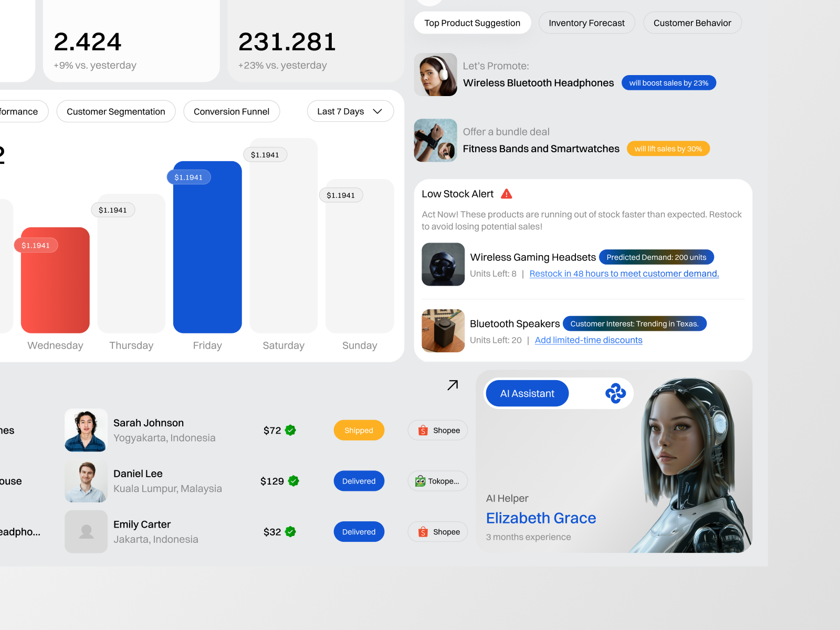The width and height of the screenshot is (840, 630).
Task: Open the Customer Behavior tab
Action: click(x=692, y=23)
